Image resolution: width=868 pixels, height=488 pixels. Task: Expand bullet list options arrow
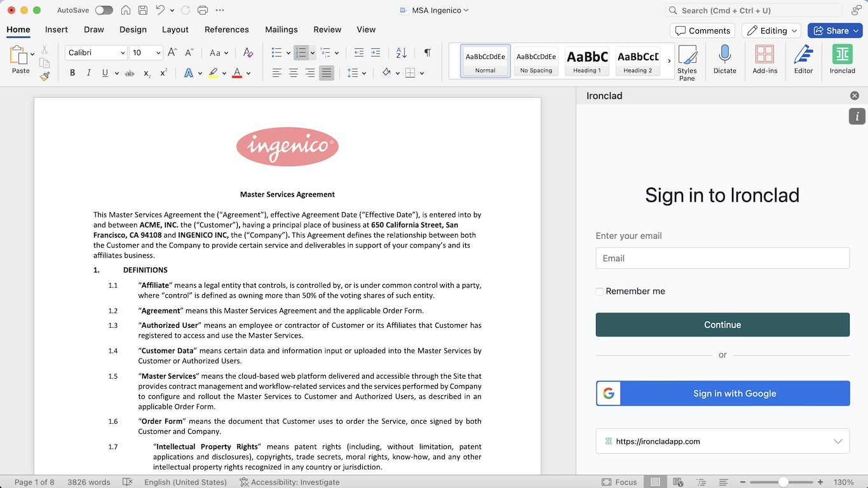(288, 53)
